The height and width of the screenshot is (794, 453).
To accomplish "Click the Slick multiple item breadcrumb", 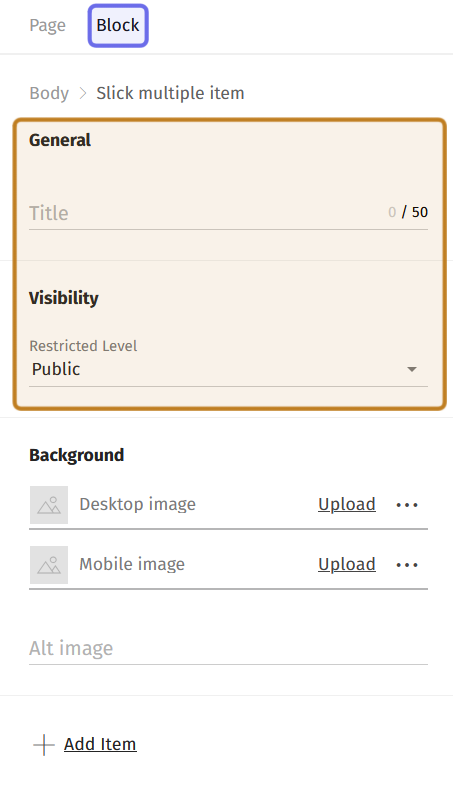I will coord(171,93).
